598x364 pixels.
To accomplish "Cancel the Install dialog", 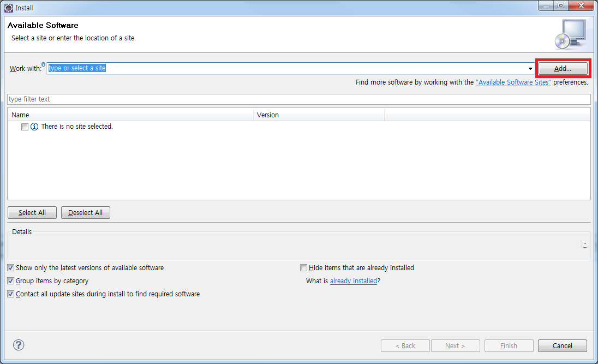I will 562,345.
